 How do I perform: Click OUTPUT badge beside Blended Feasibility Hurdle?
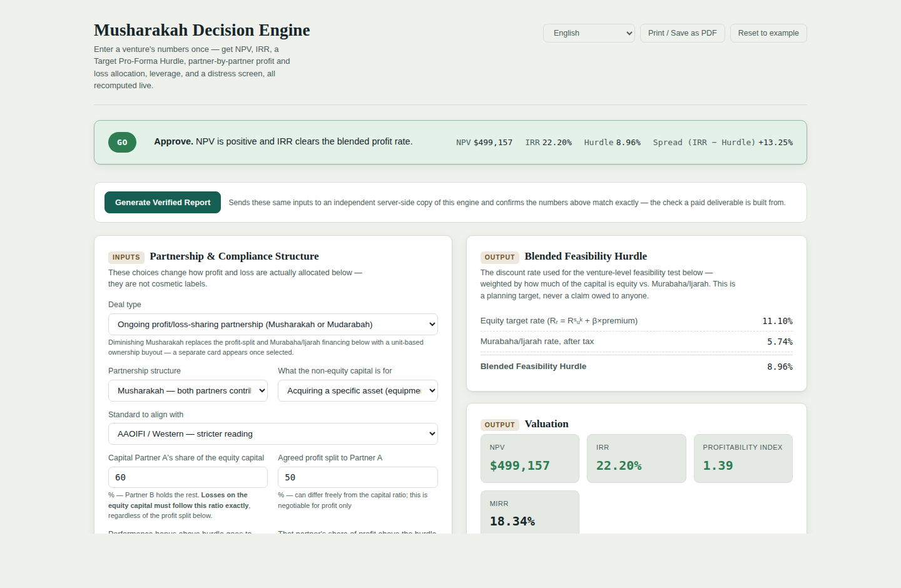[499, 257]
